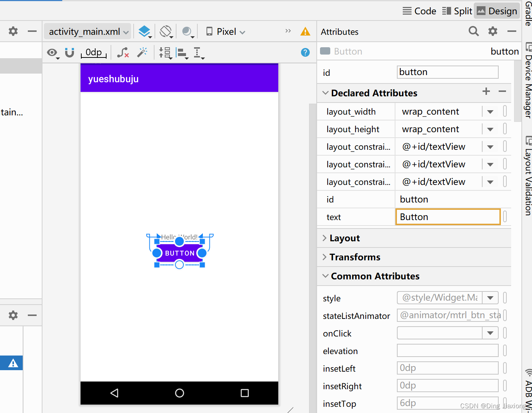The image size is (532, 413).
Task: Collapse the Declared Attributes section
Action: click(325, 93)
